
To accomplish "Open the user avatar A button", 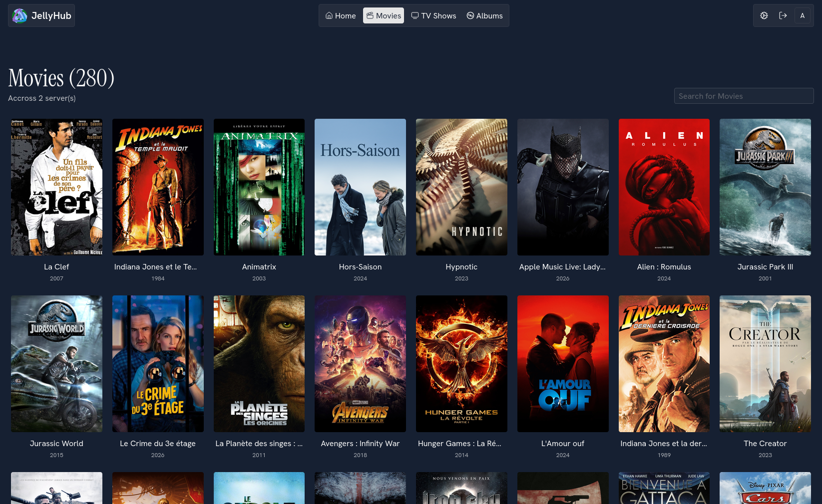I will coord(803,15).
